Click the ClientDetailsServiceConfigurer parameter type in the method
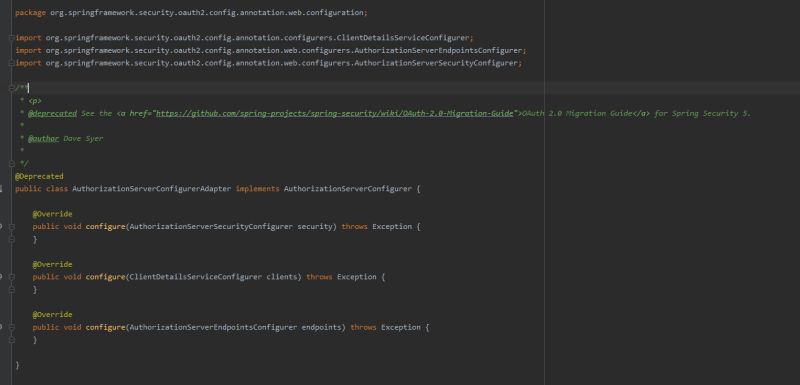This screenshot has width=800, height=385. pyautogui.click(x=196, y=277)
